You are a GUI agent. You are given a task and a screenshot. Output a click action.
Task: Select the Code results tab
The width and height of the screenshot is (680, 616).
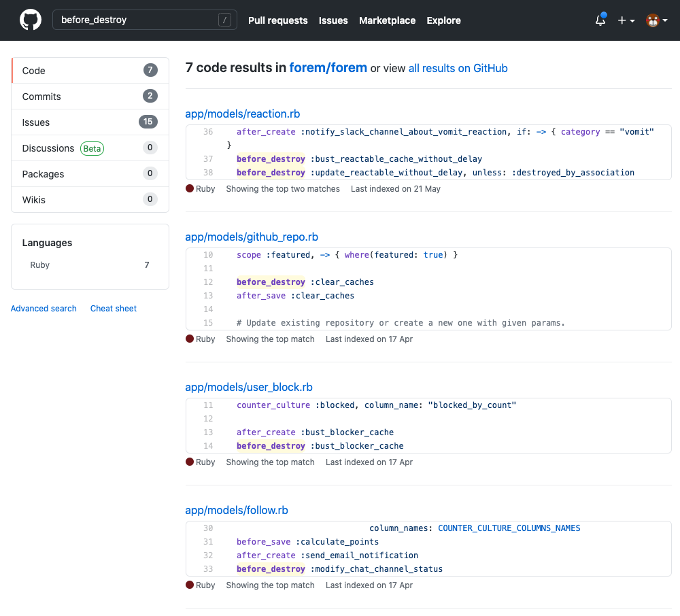(x=90, y=71)
